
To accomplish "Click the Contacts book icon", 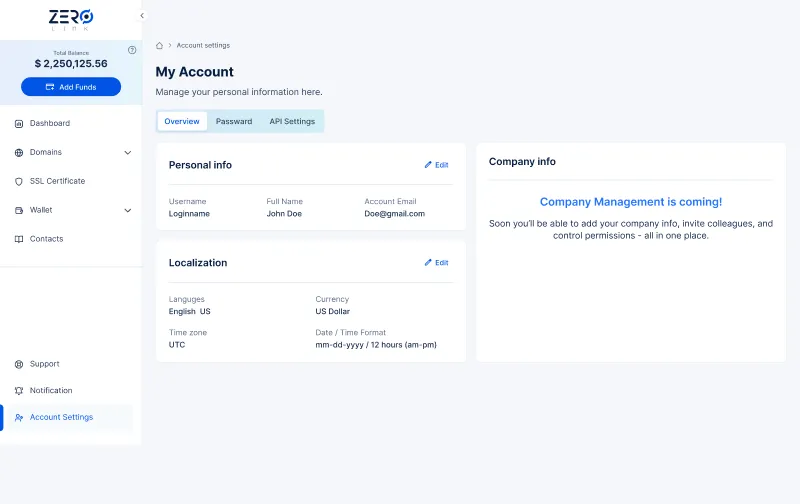I will (19, 240).
